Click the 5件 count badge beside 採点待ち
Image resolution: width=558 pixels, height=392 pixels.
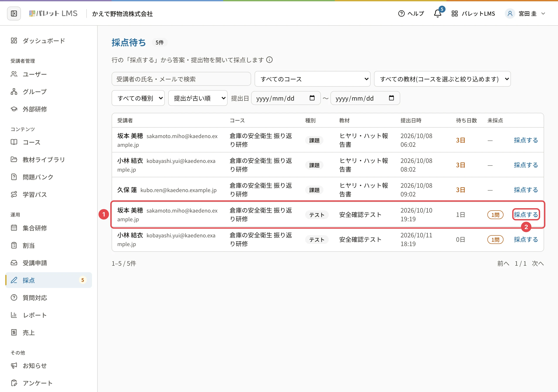tap(159, 42)
